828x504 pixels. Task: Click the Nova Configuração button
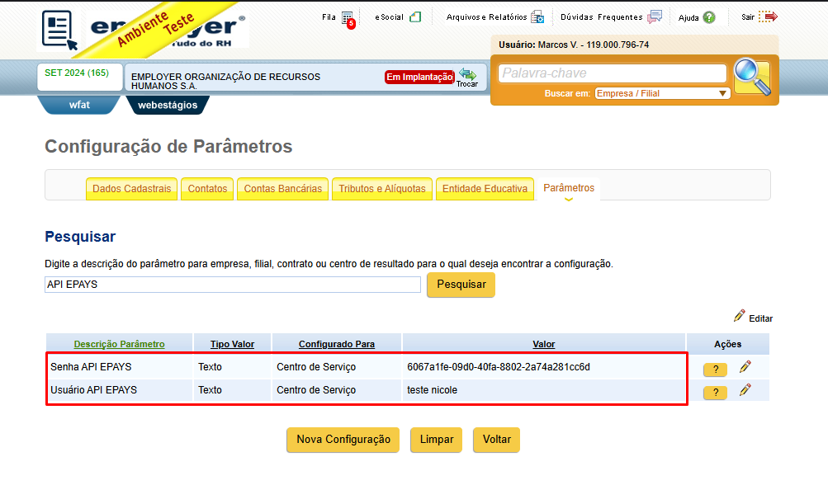[343, 440]
